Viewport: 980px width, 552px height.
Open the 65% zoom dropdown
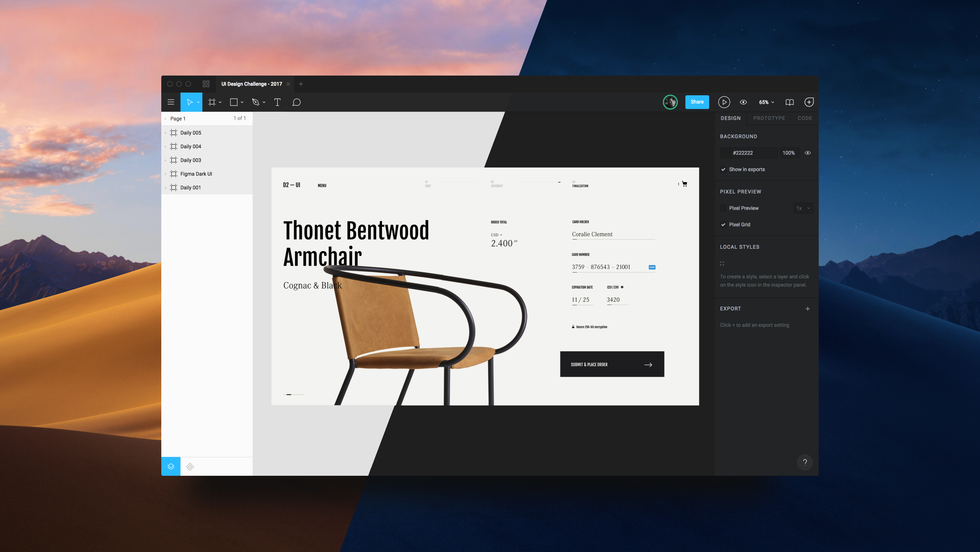[x=766, y=102]
